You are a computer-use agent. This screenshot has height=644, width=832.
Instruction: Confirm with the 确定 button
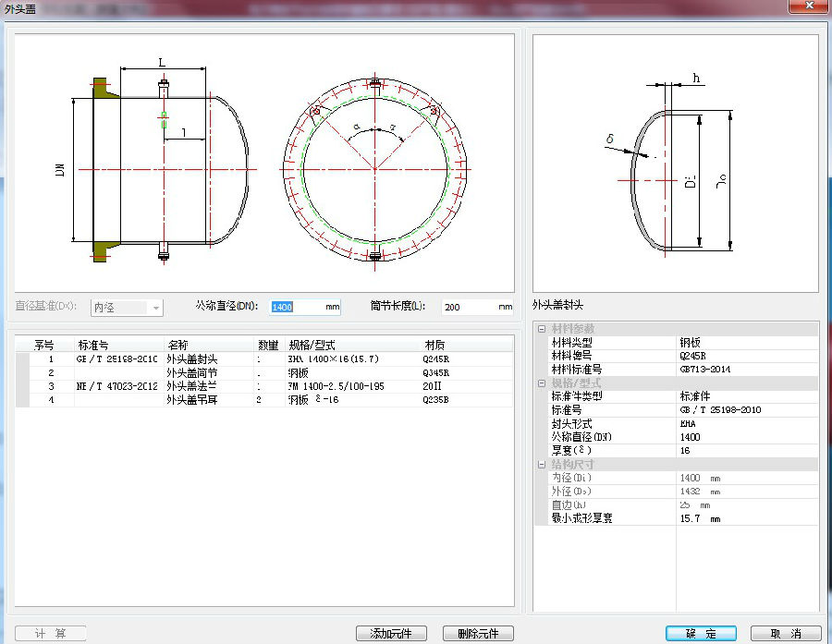point(701,634)
